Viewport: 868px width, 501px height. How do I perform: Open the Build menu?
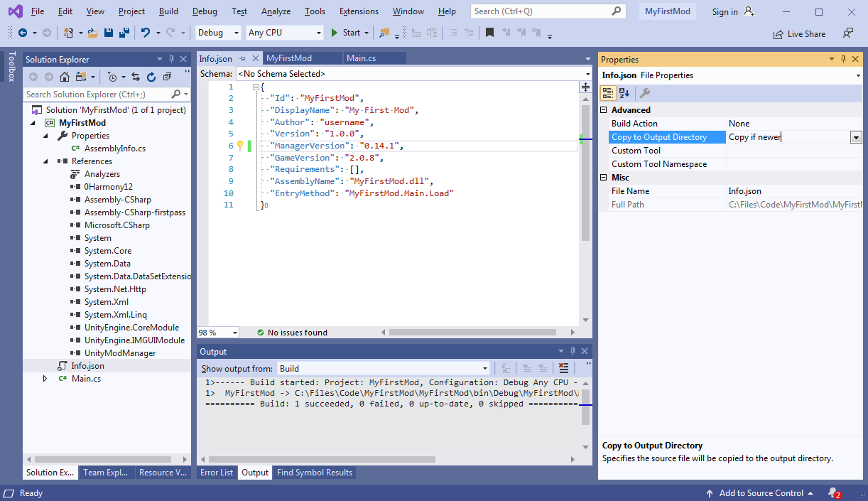(x=169, y=11)
